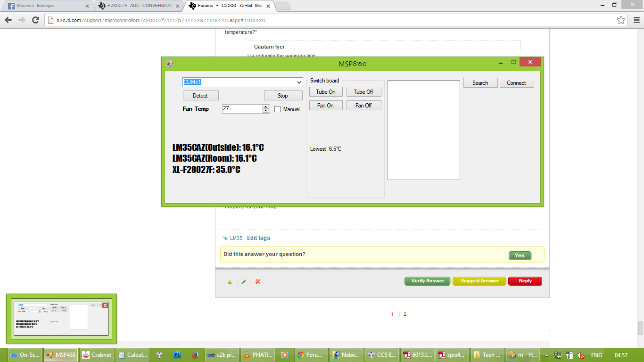644x362 pixels.
Task: Click the battery icon in the system tray
Action: [x=570, y=355]
